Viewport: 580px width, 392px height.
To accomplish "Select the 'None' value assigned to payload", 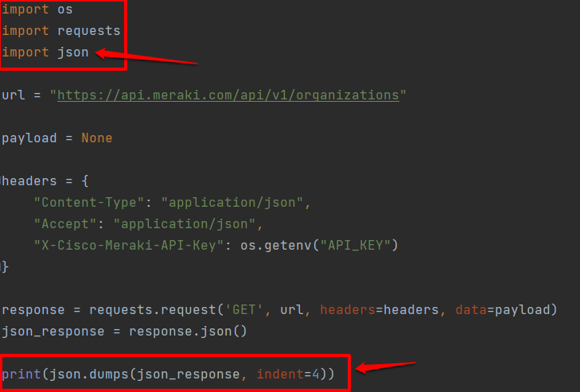I will click(x=96, y=138).
